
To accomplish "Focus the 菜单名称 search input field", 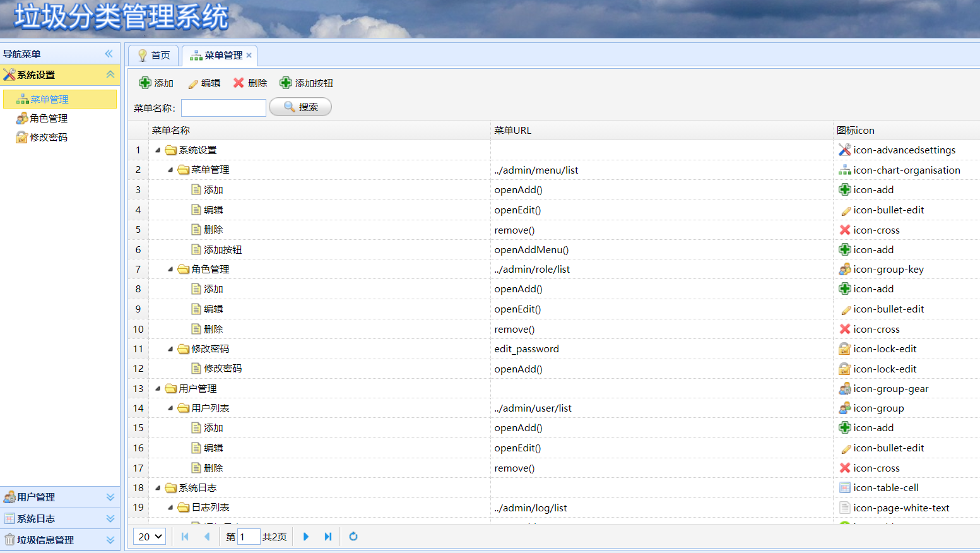I will click(223, 108).
